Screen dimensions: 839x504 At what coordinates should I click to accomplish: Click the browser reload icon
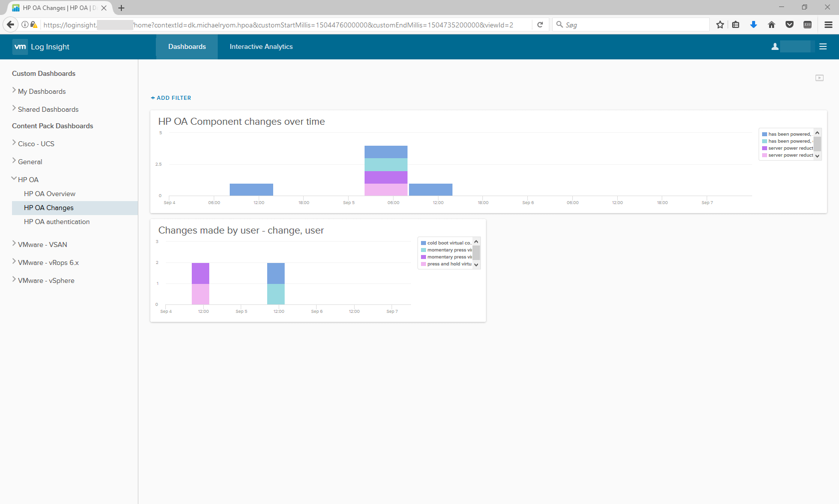540,24
